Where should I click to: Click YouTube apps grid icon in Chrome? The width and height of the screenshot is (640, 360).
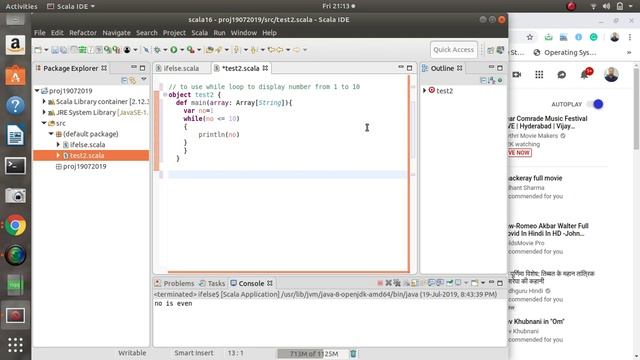(539, 74)
